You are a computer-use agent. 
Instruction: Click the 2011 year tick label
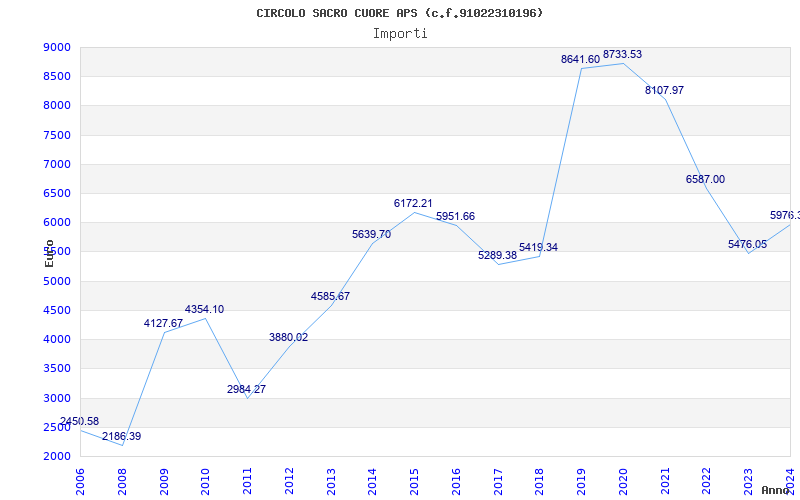(247, 482)
